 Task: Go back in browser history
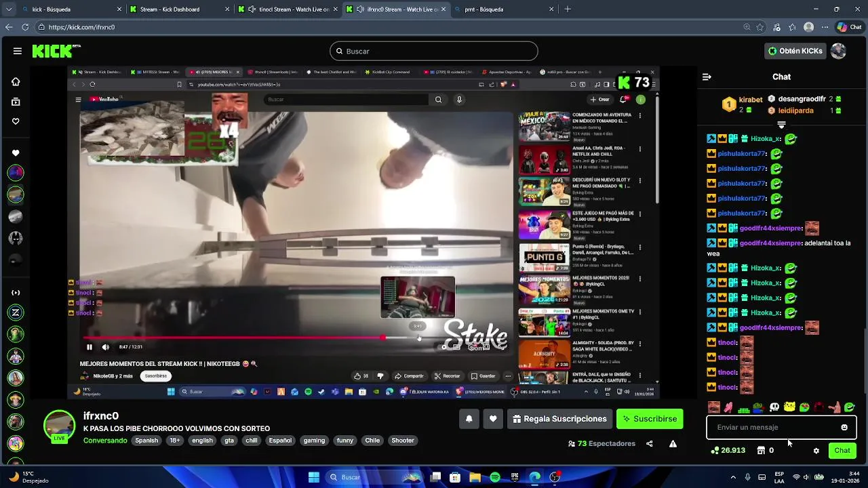point(9,27)
